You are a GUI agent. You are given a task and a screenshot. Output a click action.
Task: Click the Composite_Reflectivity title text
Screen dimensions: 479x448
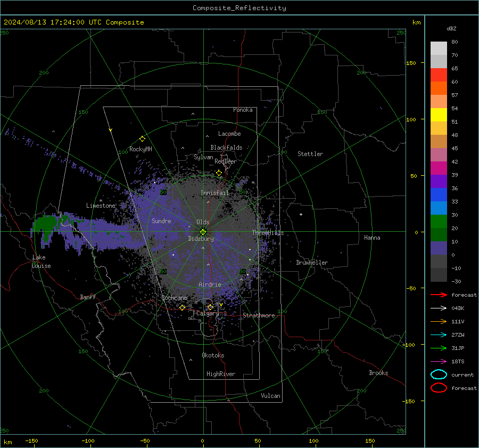(239, 8)
